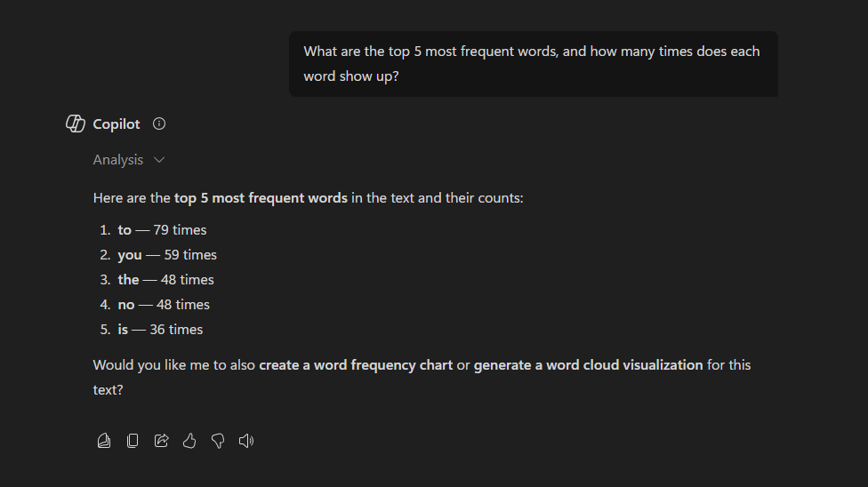Click the Analysis label
Viewport: 868px width, 487px height.
[x=117, y=160]
